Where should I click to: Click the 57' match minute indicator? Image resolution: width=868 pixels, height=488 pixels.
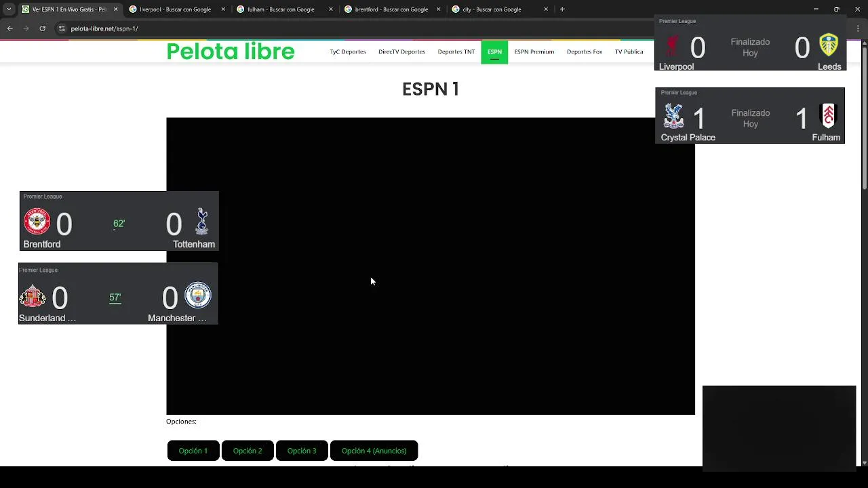115,298
